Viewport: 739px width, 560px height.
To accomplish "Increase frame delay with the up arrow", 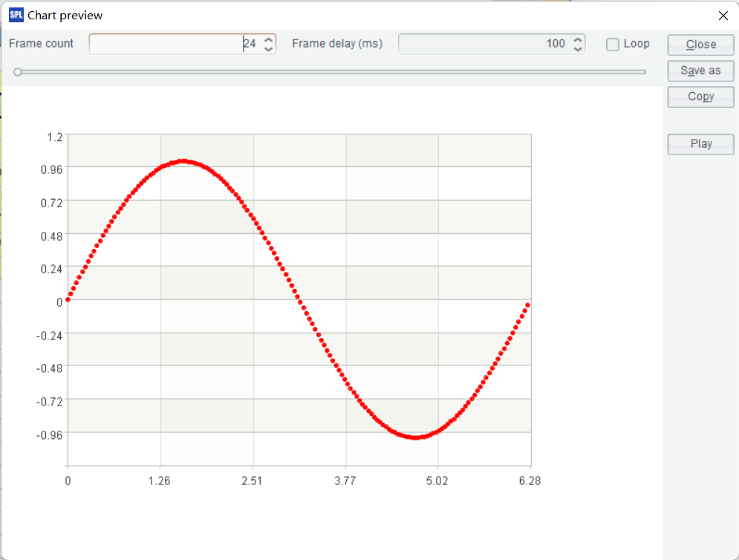I will 578,39.
